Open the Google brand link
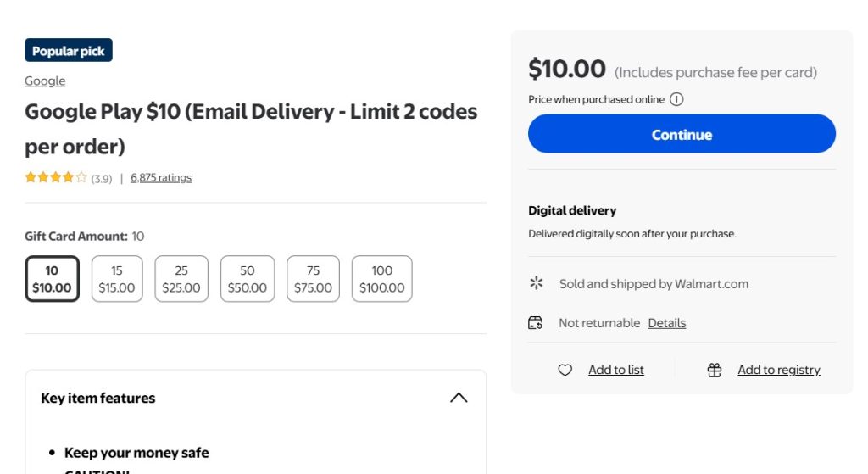Image resolution: width=868 pixels, height=474 pixels. [x=45, y=81]
